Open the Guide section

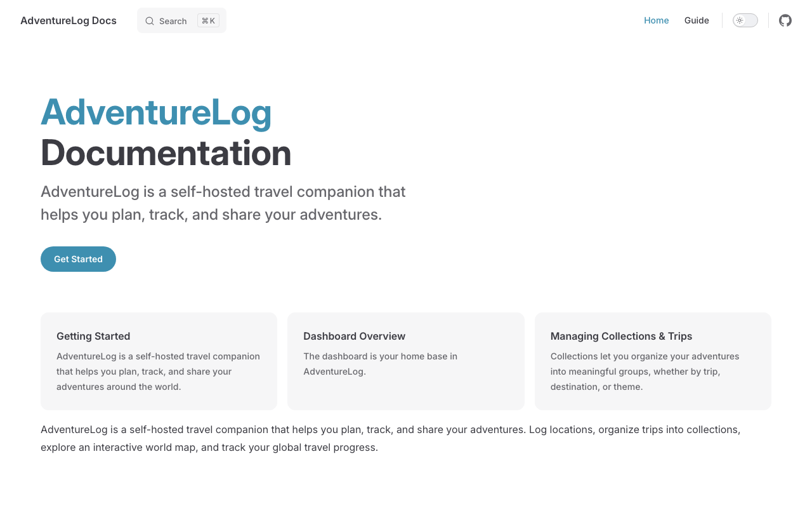697,20
